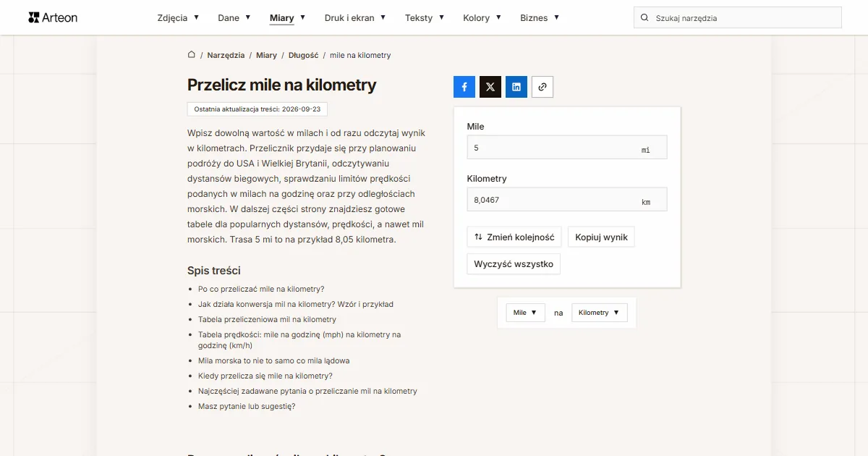Click the Kilometry result field
The image size is (868, 456).
point(567,200)
